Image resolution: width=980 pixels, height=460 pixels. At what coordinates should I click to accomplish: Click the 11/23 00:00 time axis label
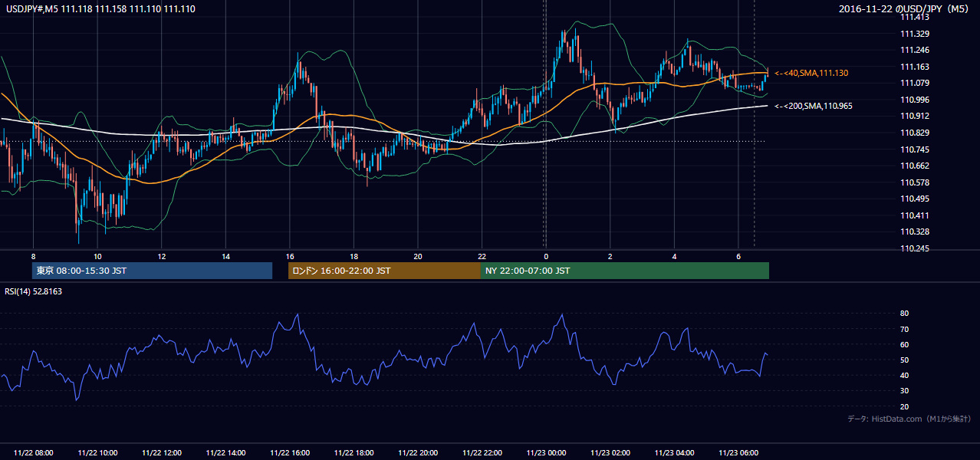[x=546, y=453]
